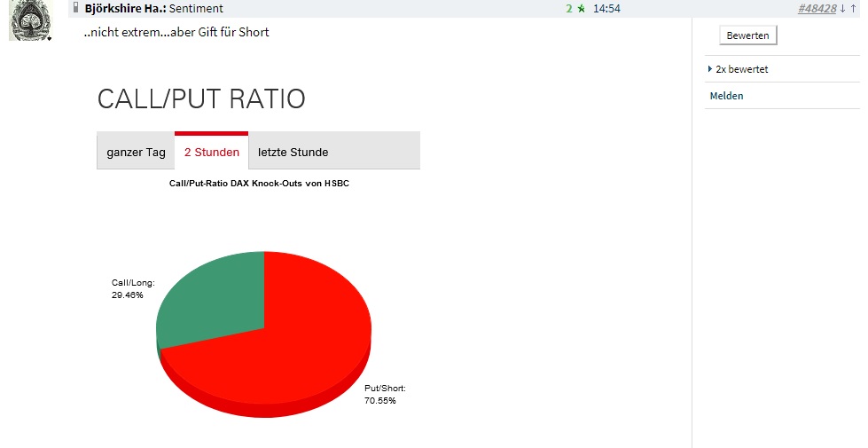Click the Put/Short 70.55% label

tap(385, 395)
